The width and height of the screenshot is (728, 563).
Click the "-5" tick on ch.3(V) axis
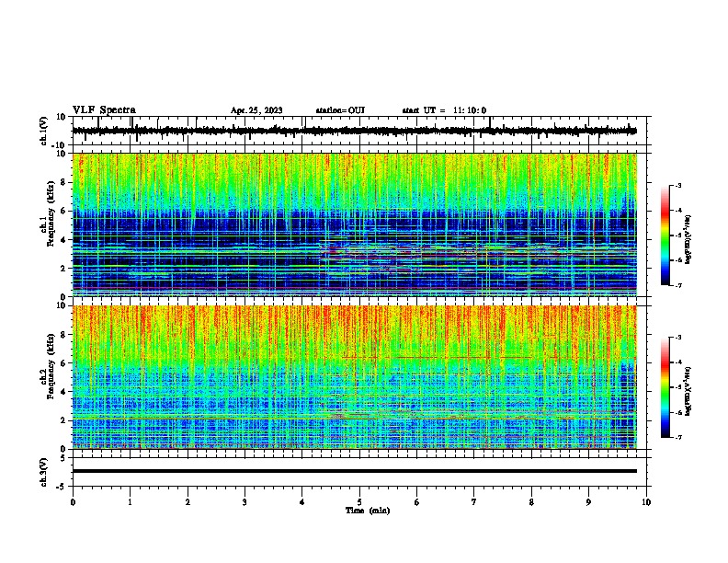click(63, 487)
